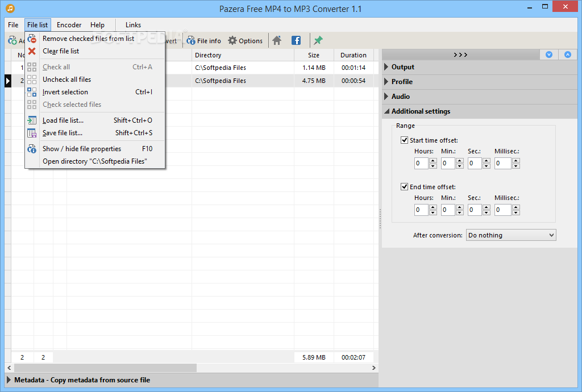Click the Add files toolbar icon
Screen dimensions: 582x392
[13, 40]
